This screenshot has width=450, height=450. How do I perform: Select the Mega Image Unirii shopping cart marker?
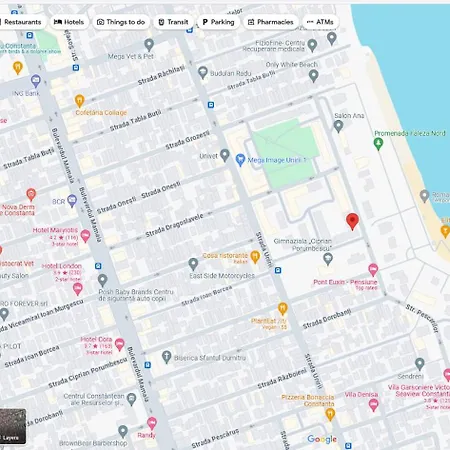240,160
